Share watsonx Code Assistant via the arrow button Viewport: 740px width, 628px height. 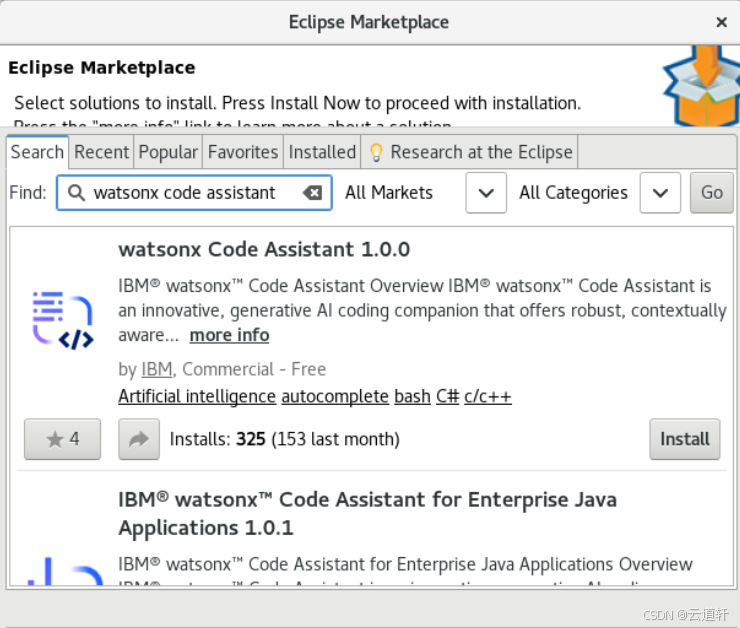(x=139, y=439)
